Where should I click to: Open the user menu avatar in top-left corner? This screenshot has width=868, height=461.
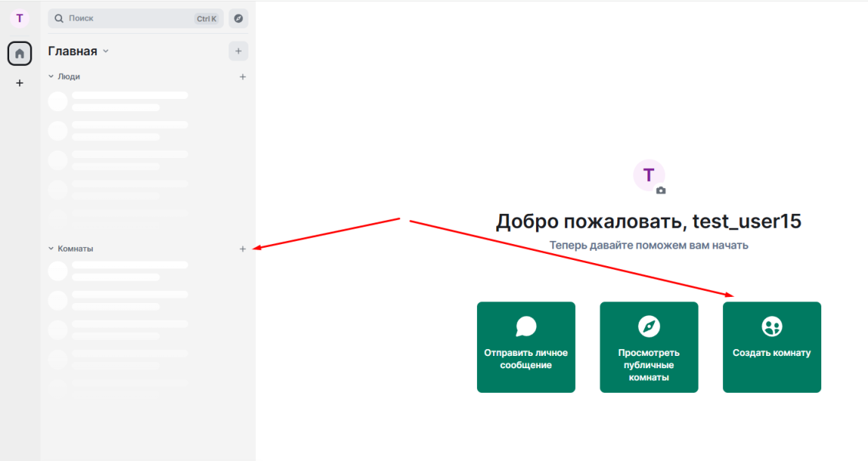20,18
